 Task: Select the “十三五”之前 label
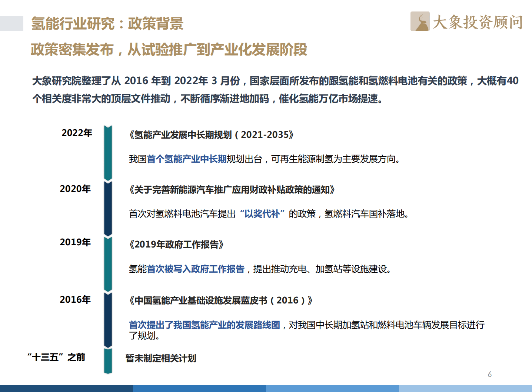point(57,358)
